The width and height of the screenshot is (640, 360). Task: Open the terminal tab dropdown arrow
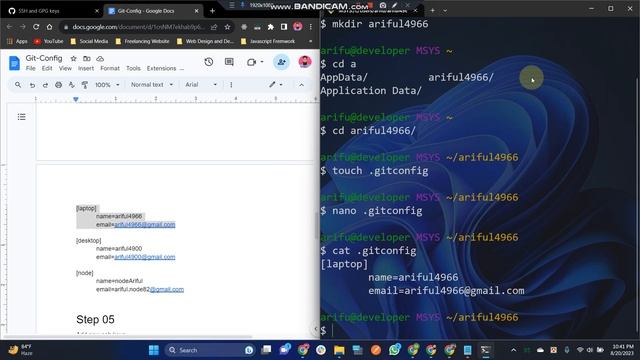click(445, 10)
